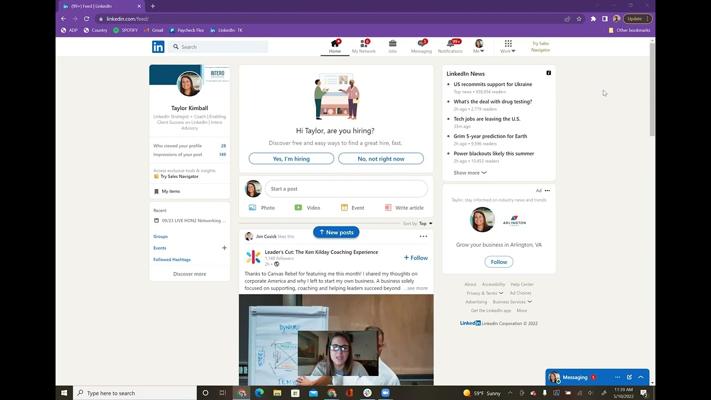Change feed Sort by Top dropdown
711x400 pixels.
(425, 224)
